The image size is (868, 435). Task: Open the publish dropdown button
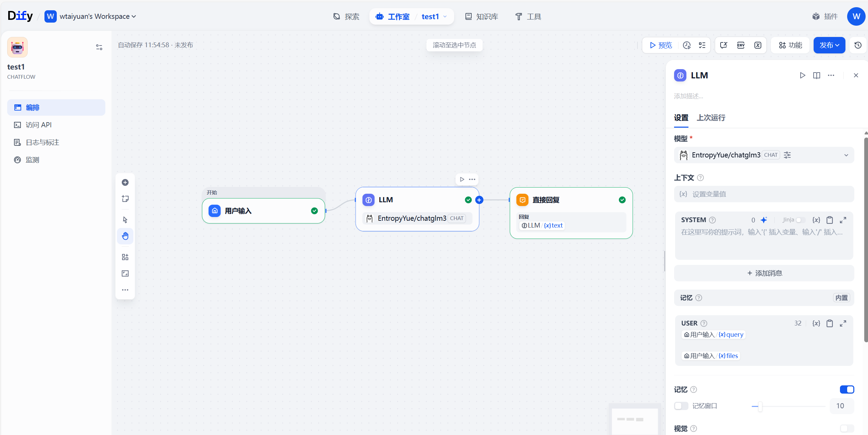pos(829,45)
